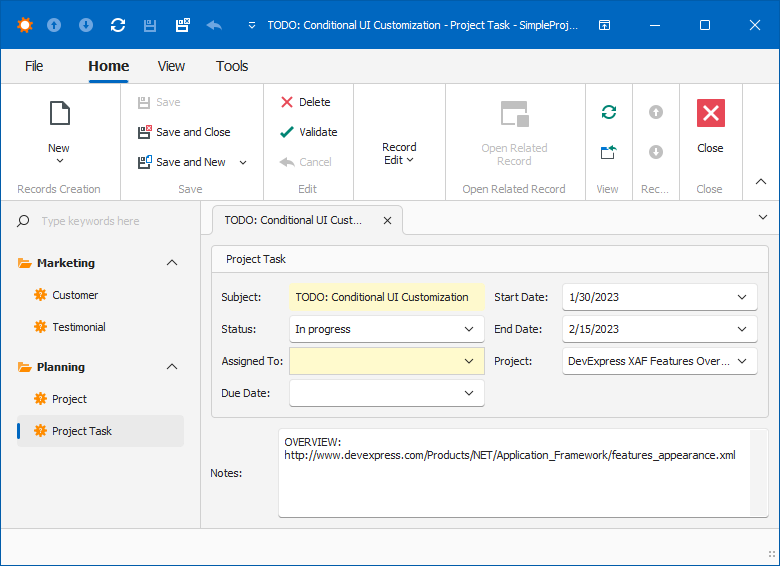780x566 pixels.
Task: Open the Assigned To dropdown
Action: 469,361
